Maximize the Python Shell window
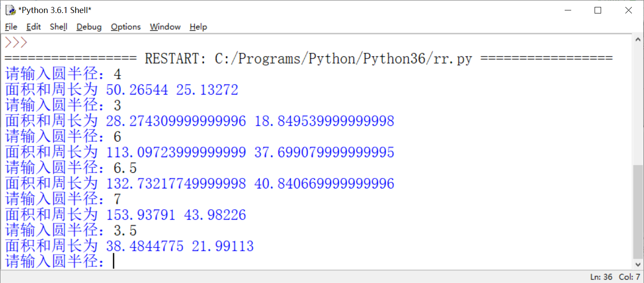 click(598, 10)
